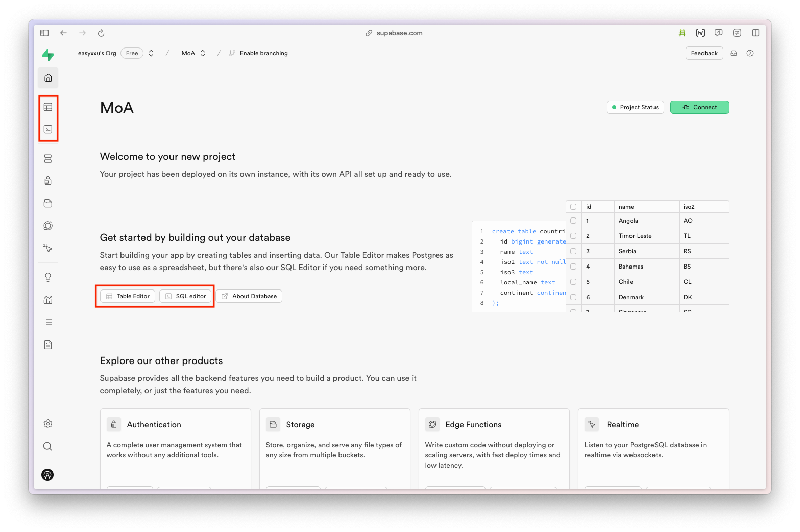Viewport: 800px width, 532px height.
Task: Open the Authentication sidebar icon
Action: (x=48, y=181)
